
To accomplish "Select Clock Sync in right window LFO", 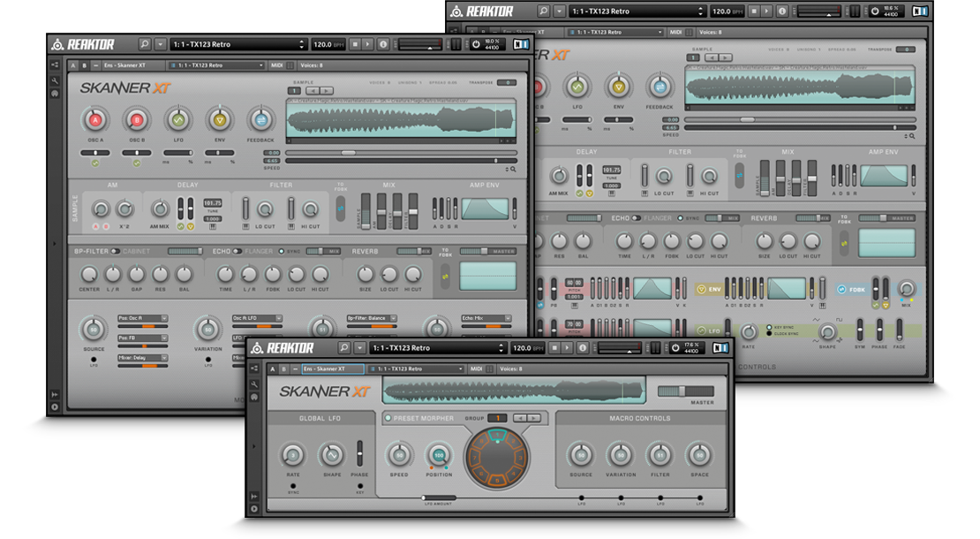I will pyautogui.click(x=769, y=333).
